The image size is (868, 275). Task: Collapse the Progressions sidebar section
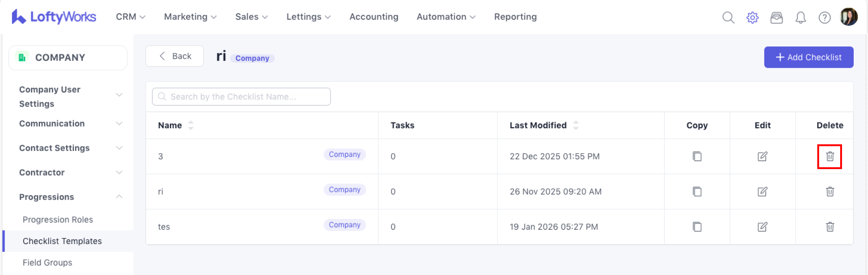119,197
